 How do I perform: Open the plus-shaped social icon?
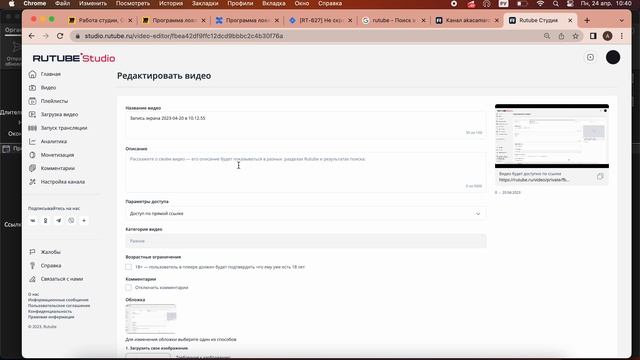tap(84, 220)
